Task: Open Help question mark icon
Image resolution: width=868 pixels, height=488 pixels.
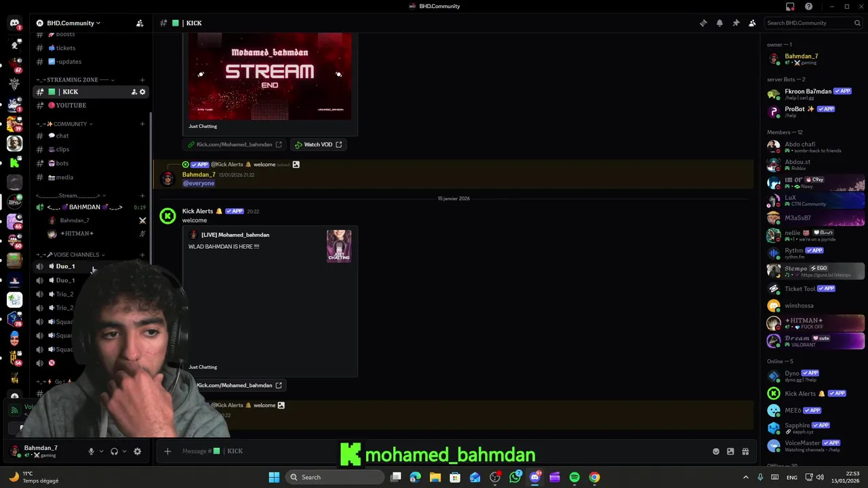Action: point(808,7)
